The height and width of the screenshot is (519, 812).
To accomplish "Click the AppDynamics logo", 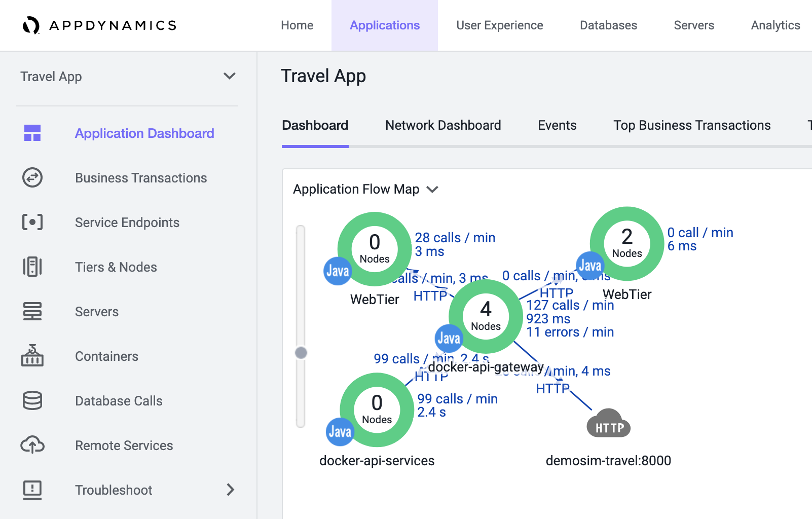I will [100, 25].
